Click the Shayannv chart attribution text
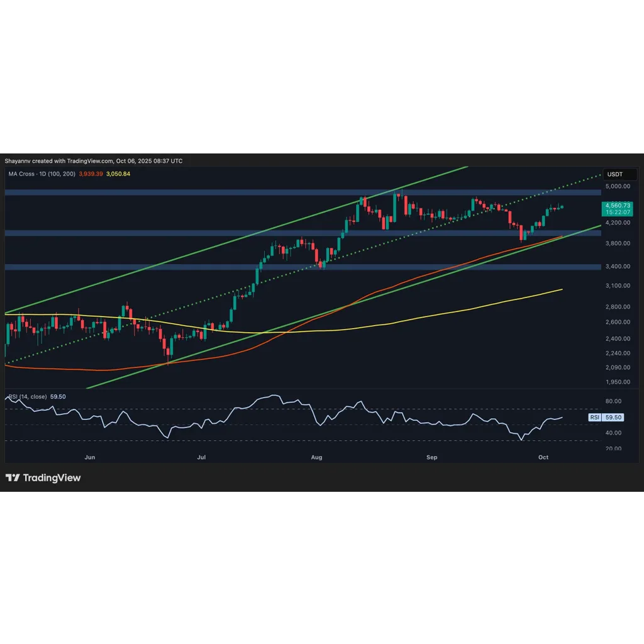Viewport: 644px width, 644px height. pos(94,161)
